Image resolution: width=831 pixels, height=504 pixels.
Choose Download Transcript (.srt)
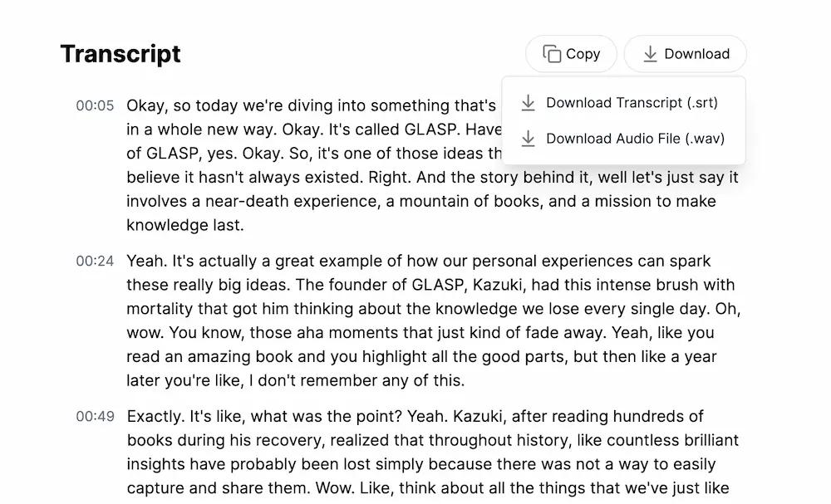click(x=623, y=103)
